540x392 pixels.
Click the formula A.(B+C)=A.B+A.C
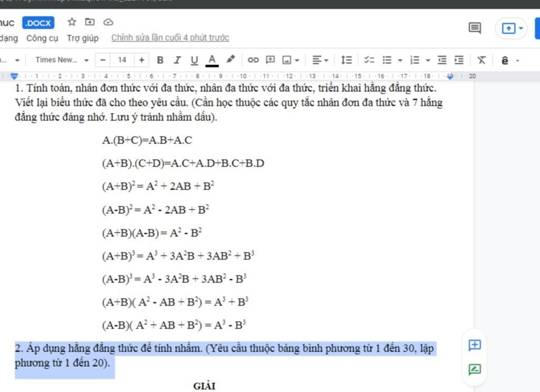[x=147, y=140]
